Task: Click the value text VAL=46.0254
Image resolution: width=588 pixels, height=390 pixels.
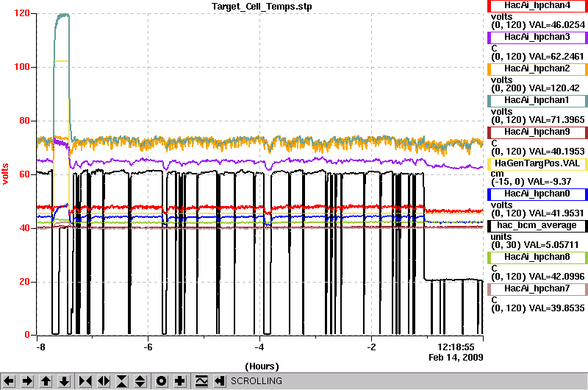Action: [557, 25]
